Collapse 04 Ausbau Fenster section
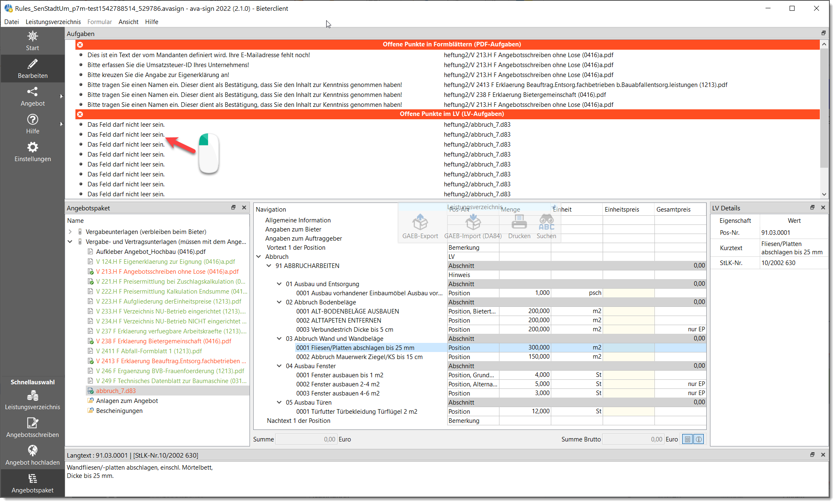Screen dimensions: 836x504 279,366
